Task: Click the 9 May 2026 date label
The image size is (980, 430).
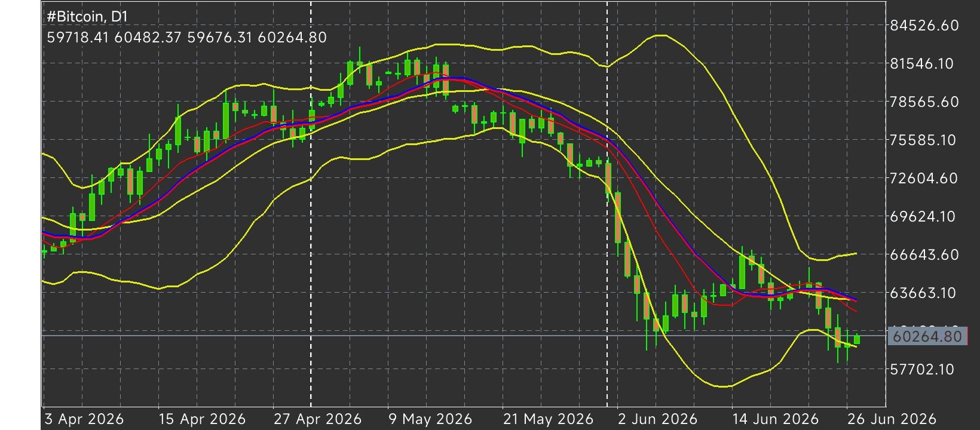Action: (430, 419)
